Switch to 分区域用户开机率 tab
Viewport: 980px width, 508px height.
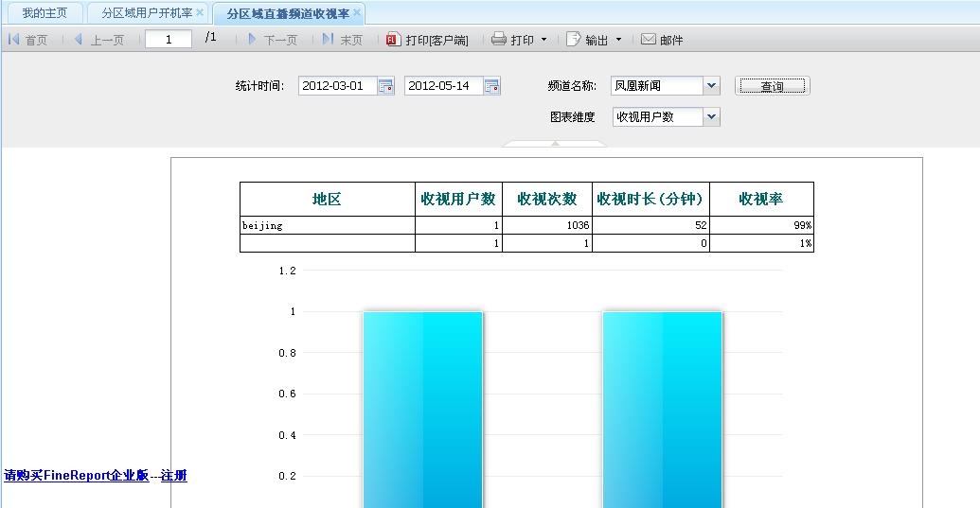click(147, 13)
